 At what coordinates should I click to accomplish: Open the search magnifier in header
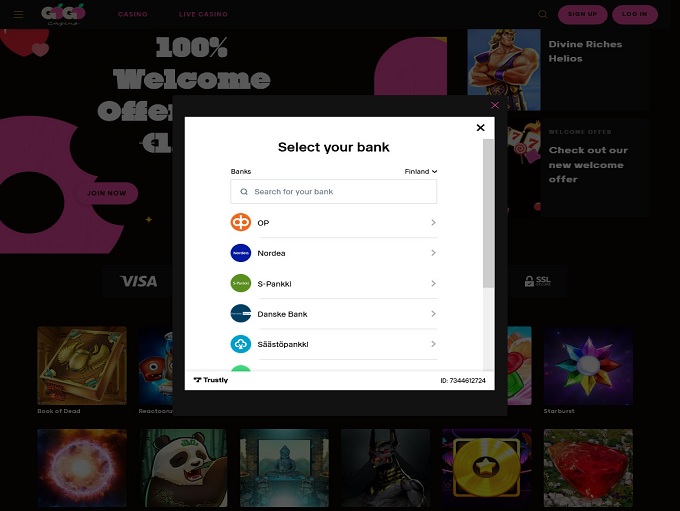[x=542, y=14]
